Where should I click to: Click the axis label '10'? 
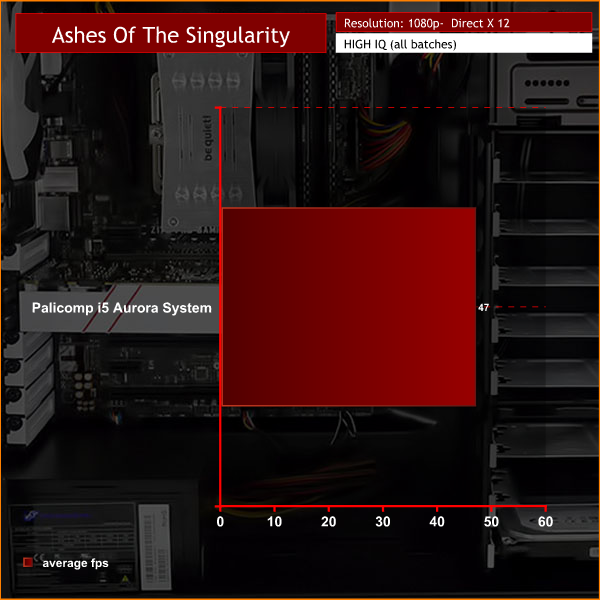pyautogui.click(x=274, y=522)
